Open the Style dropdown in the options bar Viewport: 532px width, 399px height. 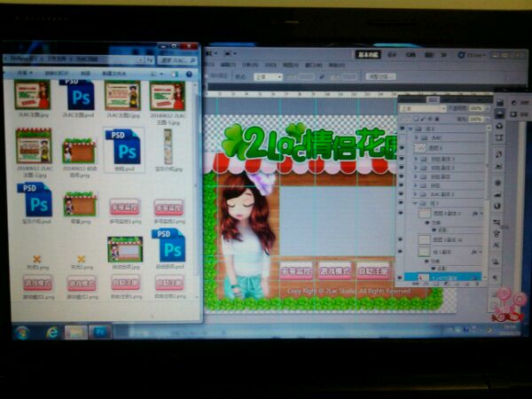[x=268, y=77]
